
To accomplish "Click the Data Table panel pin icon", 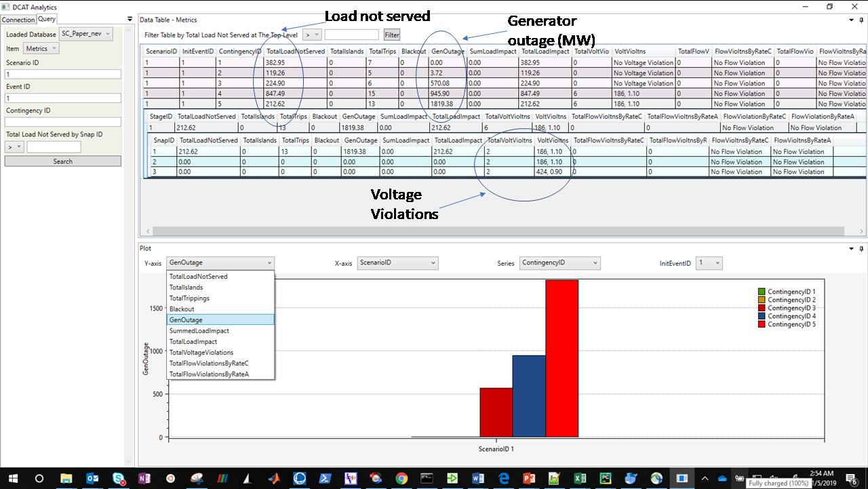I will (x=861, y=20).
